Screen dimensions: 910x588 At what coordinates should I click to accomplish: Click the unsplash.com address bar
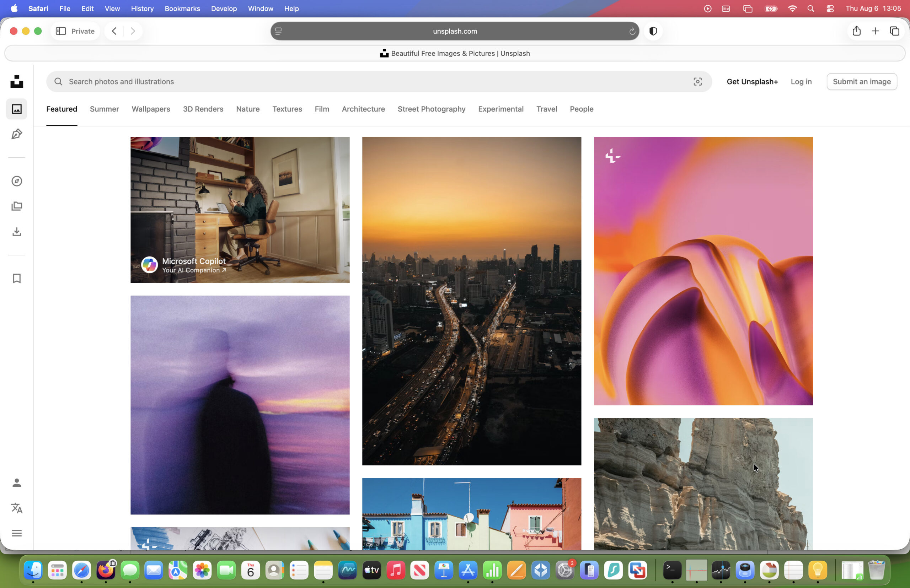click(455, 31)
